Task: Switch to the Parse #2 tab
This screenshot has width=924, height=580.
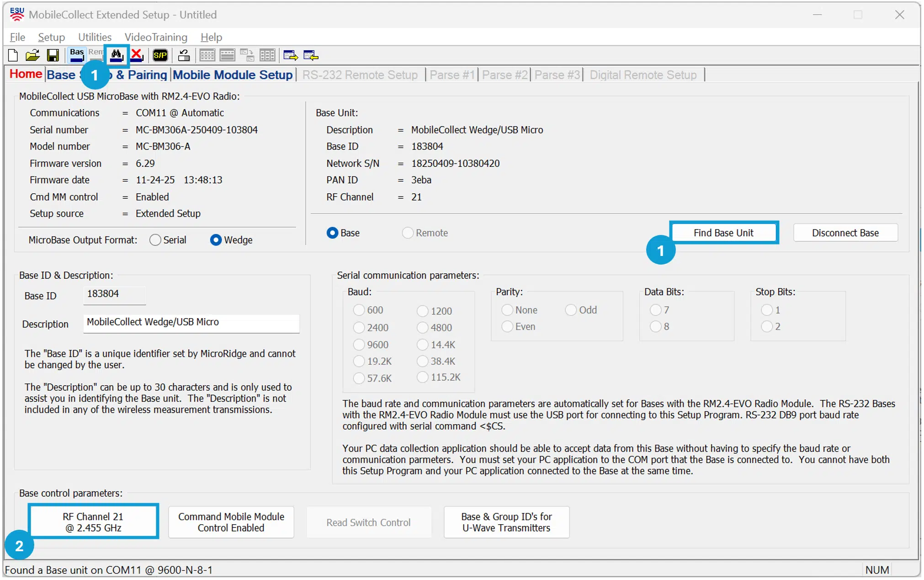Action: (x=505, y=75)
